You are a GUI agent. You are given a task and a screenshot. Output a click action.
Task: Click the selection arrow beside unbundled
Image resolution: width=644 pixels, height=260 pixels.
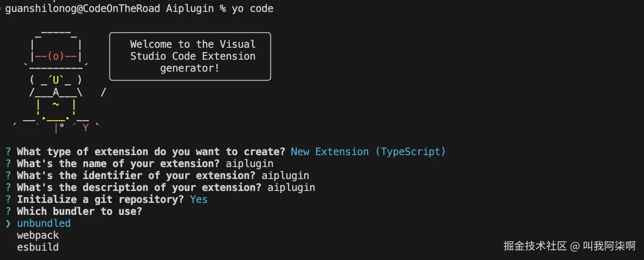pyautogui.click(x=8, y=223)
